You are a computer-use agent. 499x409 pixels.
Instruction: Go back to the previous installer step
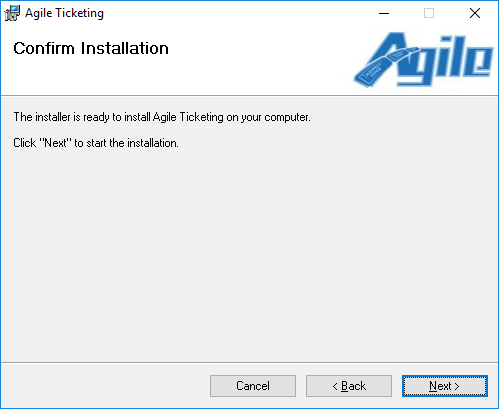[349, 386]
